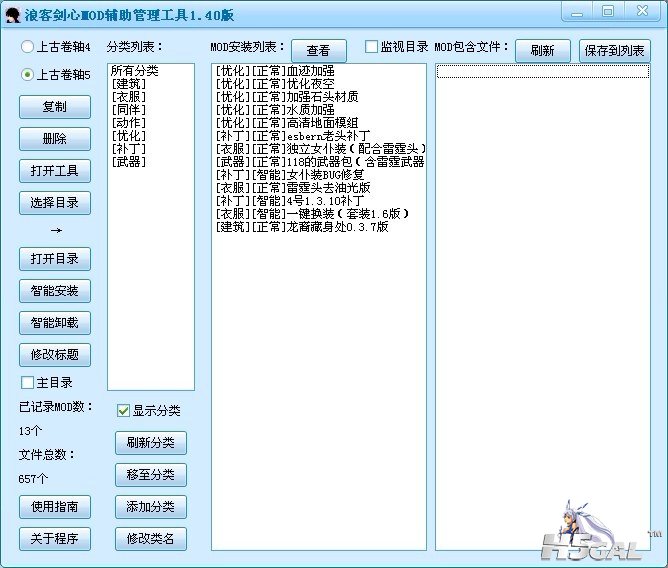This screenshot has width=668, height=568.
Task: Toggle the 主目录 checkbox
Action: 28,382
